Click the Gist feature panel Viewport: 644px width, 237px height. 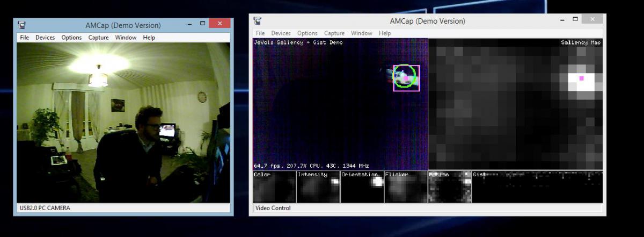pyautogui.click(x=537, y=187)
